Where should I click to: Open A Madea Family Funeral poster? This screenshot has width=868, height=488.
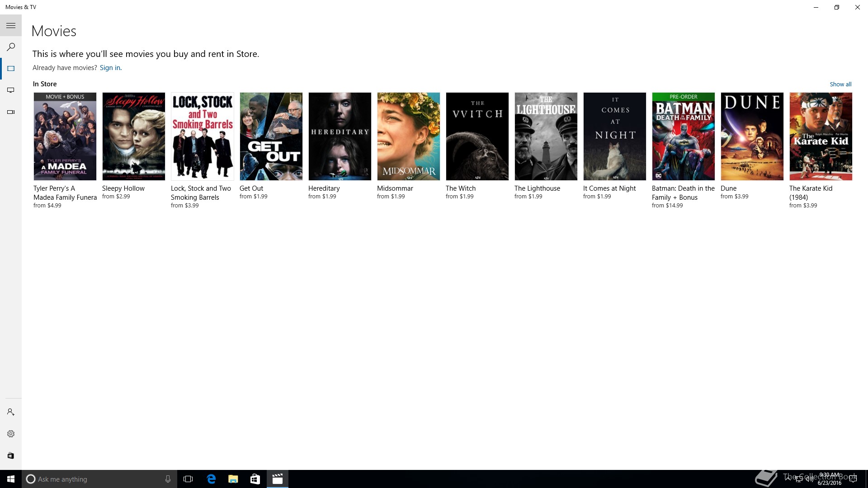pyautogui.click(x=65, y=136)
